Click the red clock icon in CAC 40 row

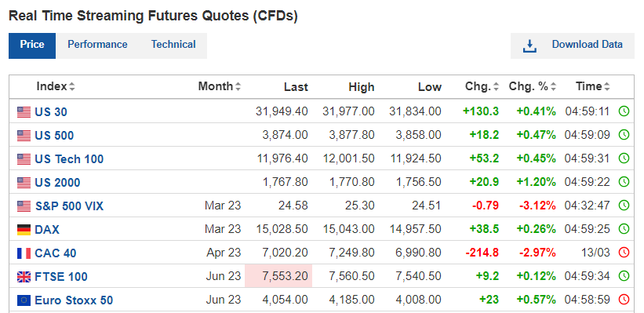tap(624, 253)
